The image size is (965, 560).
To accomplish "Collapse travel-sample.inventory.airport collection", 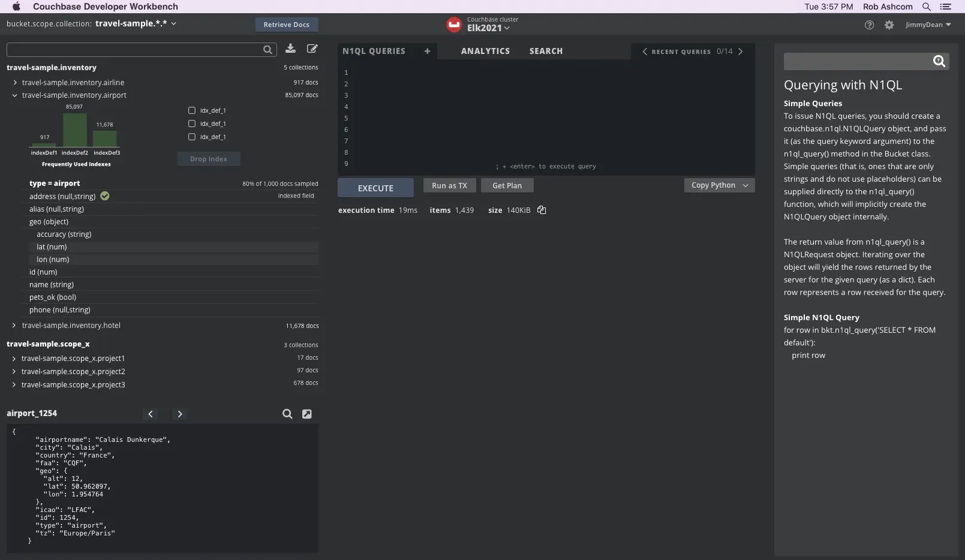I will [15, 95].
